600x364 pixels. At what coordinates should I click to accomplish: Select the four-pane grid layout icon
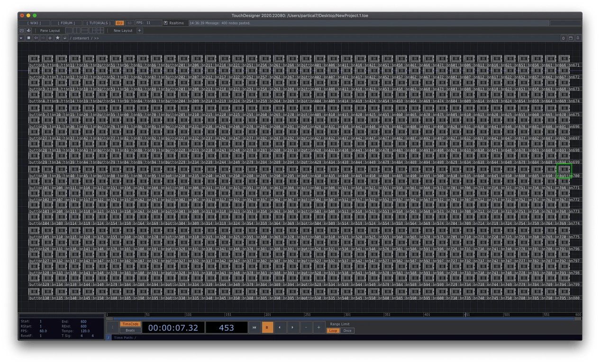pos(100,30)
